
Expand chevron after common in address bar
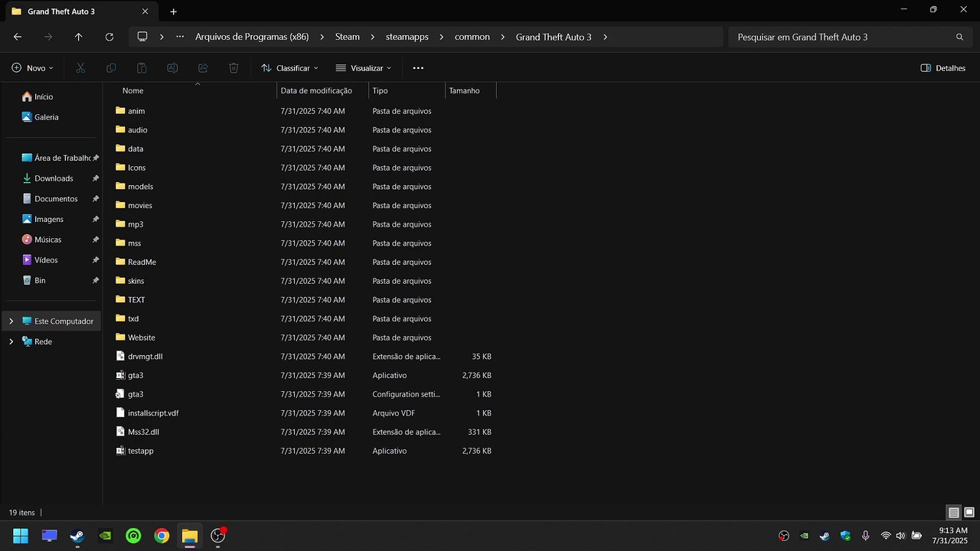[503, 37]
